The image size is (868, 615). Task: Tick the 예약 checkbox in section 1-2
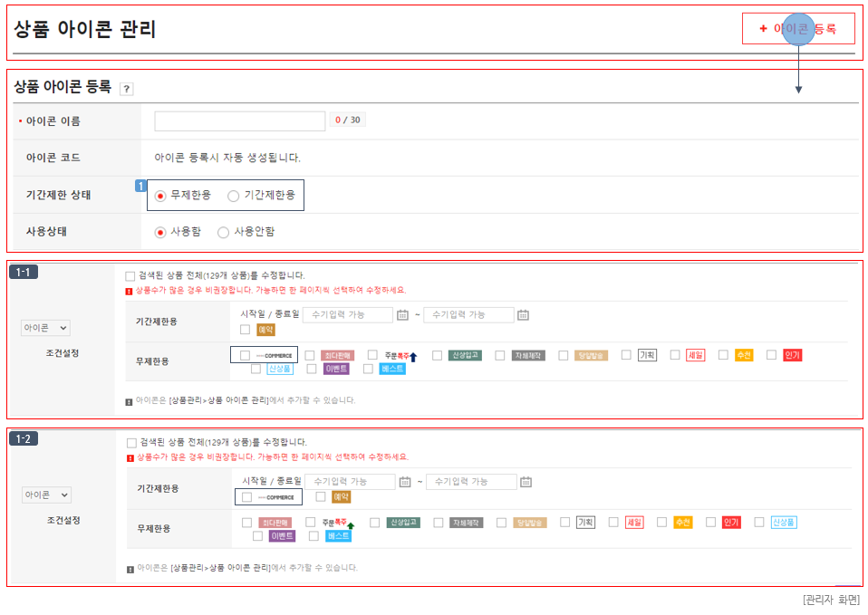321,497
